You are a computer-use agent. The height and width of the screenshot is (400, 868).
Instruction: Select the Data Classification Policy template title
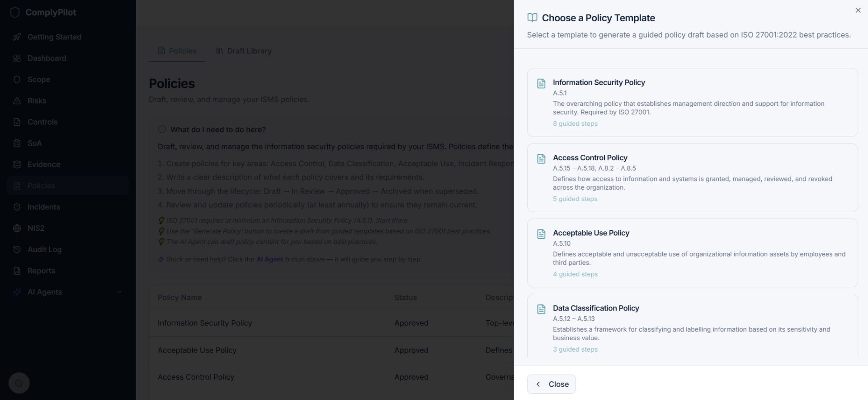[x=596, y=308]
